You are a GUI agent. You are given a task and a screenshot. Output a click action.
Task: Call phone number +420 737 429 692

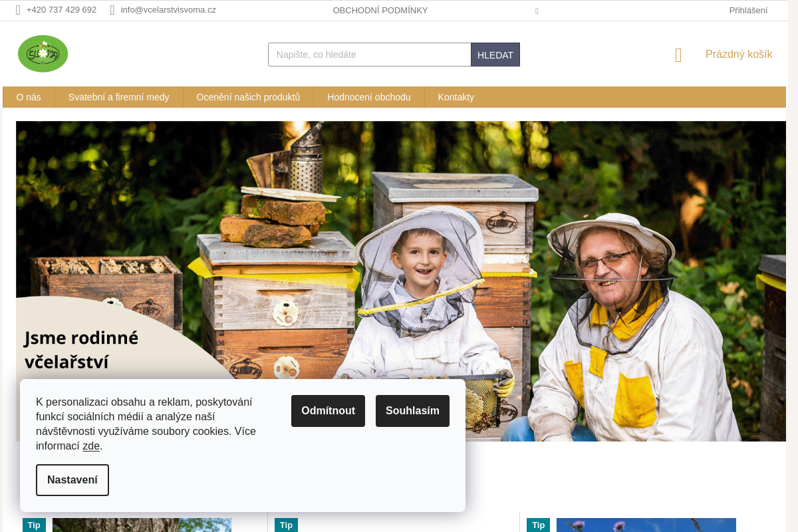[x=61, y=10]
